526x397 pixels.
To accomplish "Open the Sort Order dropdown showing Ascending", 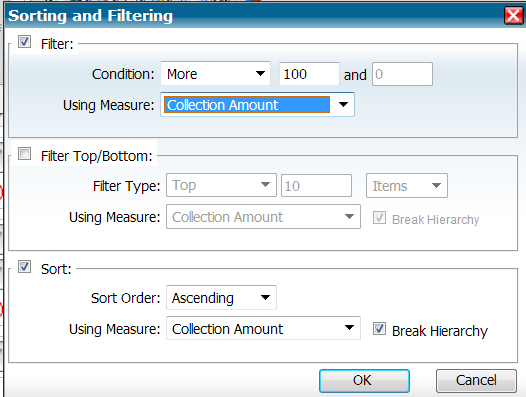I will point(221,298).
